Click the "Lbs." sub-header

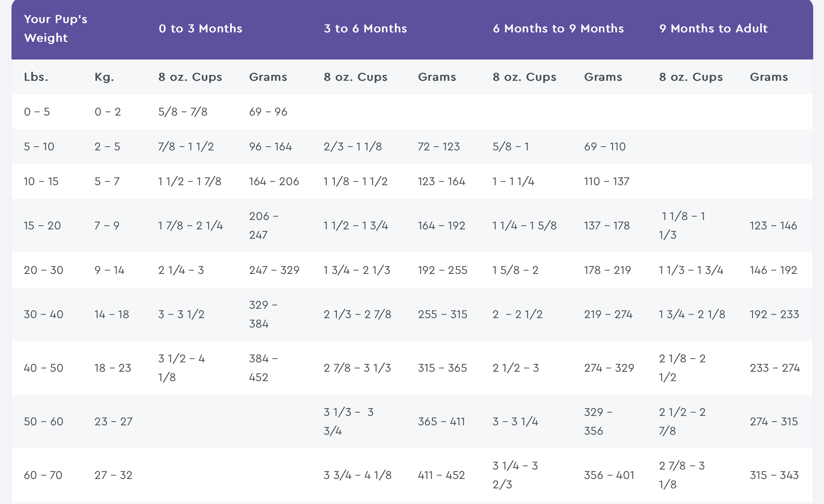tap(36, 77)
